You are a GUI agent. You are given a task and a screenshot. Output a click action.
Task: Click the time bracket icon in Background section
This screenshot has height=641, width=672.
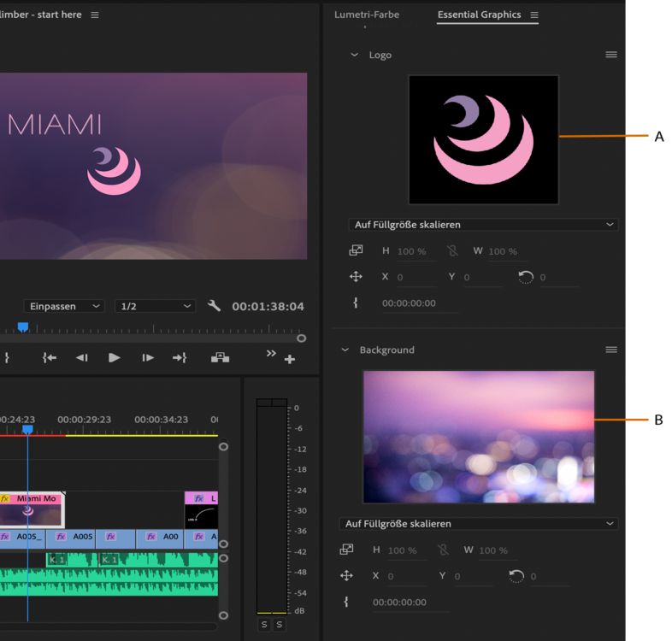pos(346,602)
